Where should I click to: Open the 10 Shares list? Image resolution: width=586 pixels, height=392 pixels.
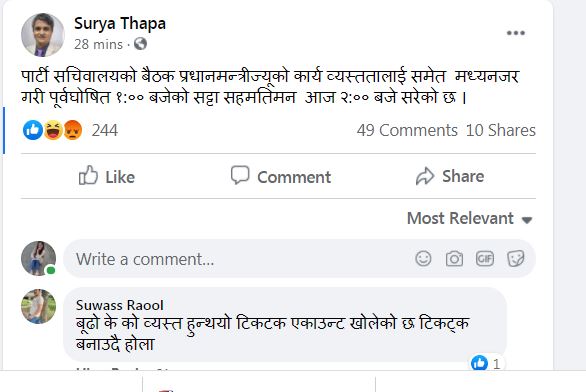500,130
